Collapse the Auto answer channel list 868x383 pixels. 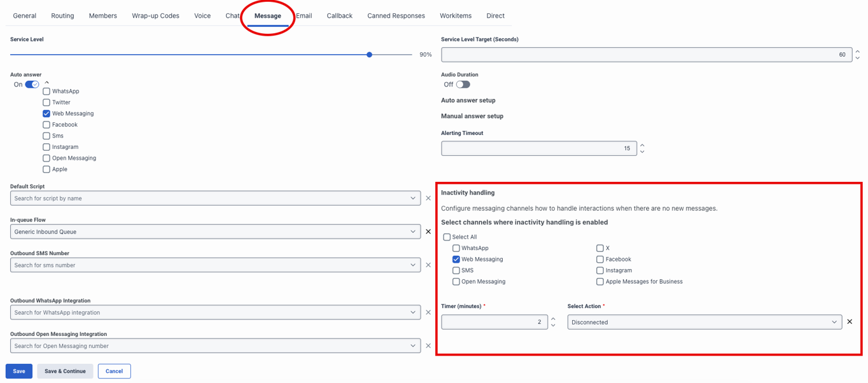point(47,83)
